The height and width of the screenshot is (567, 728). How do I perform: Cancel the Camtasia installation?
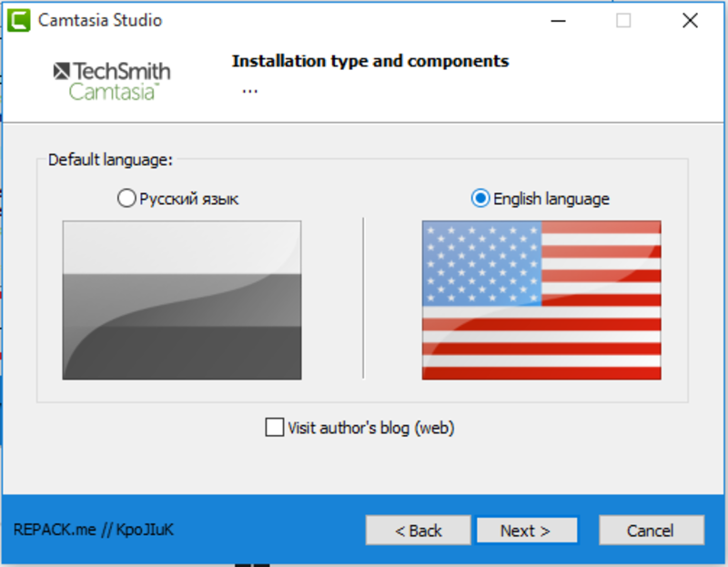tap(651, 530)
